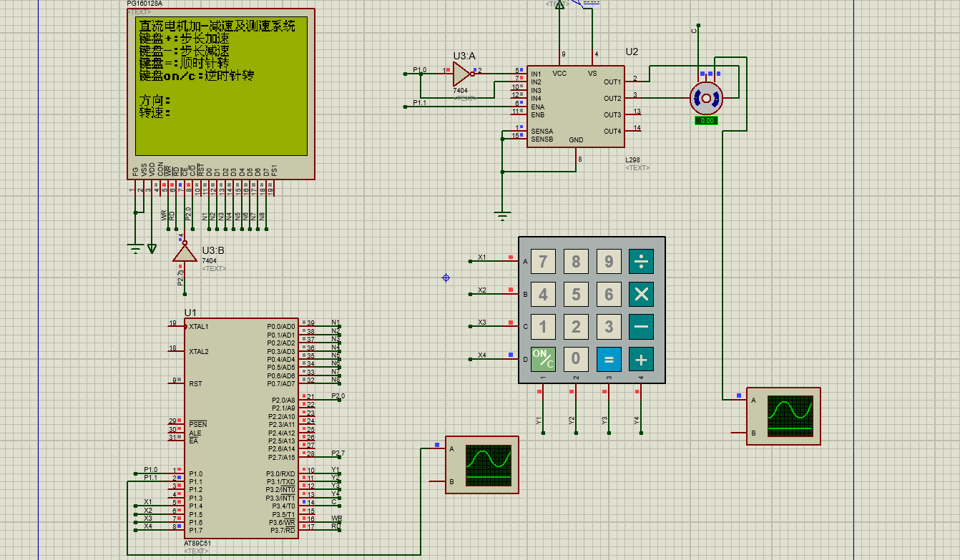Viewport: 960px width, 560px height.
Task: Click the U3:A reference label
Action: pyautogui.click(x=464, y=56)
